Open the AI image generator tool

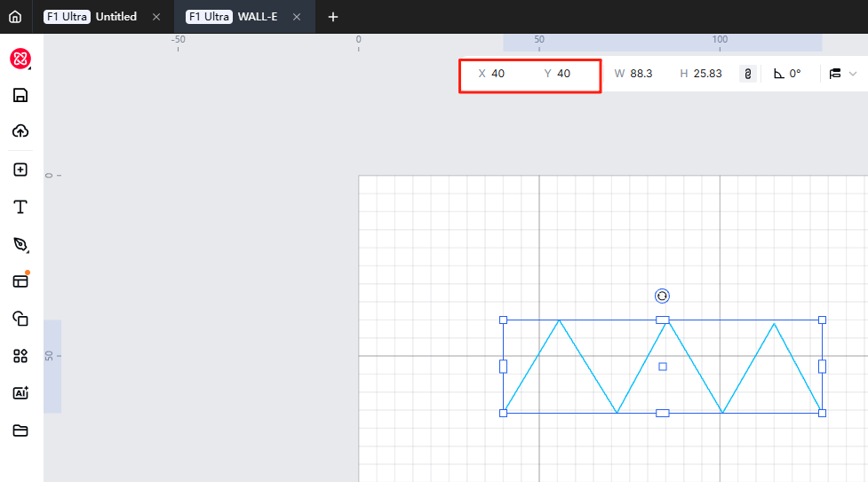pyautogui.click(x=20, y=393)
